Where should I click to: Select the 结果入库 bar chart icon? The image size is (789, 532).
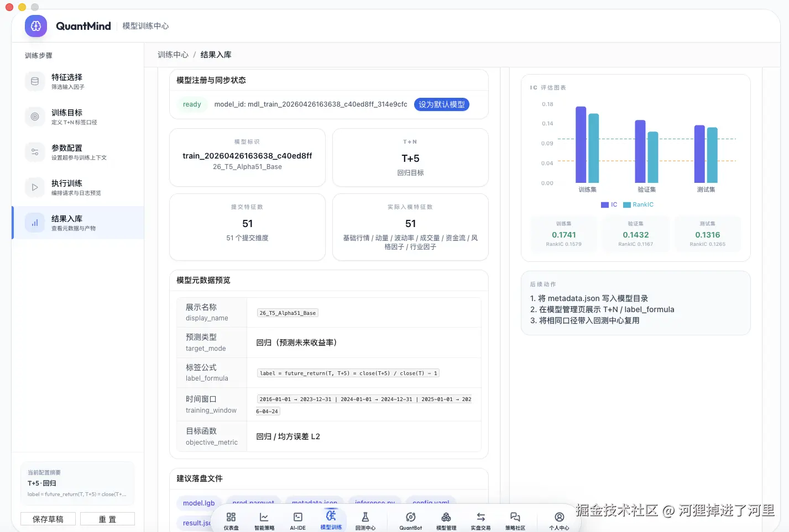tap(35, 223)
